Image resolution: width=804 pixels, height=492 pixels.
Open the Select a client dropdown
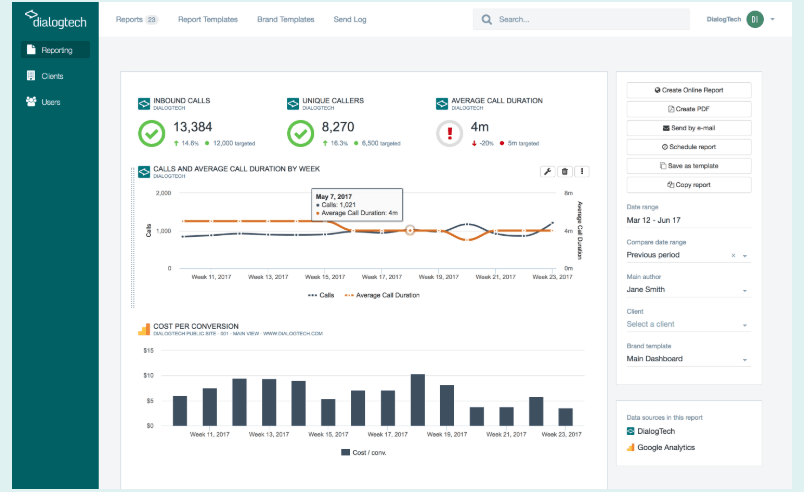tap(745, 324)
